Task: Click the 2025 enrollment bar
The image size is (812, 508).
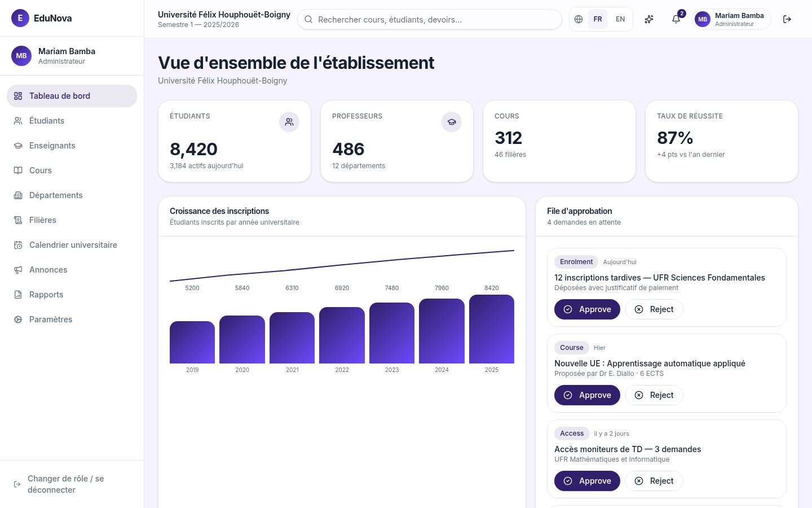Action: coord(492,329)
